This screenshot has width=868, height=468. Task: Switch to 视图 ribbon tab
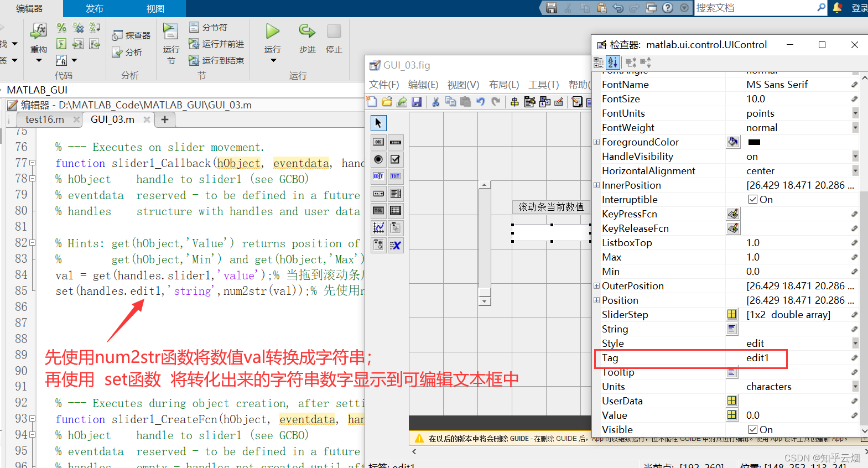[x=155, y=8]
